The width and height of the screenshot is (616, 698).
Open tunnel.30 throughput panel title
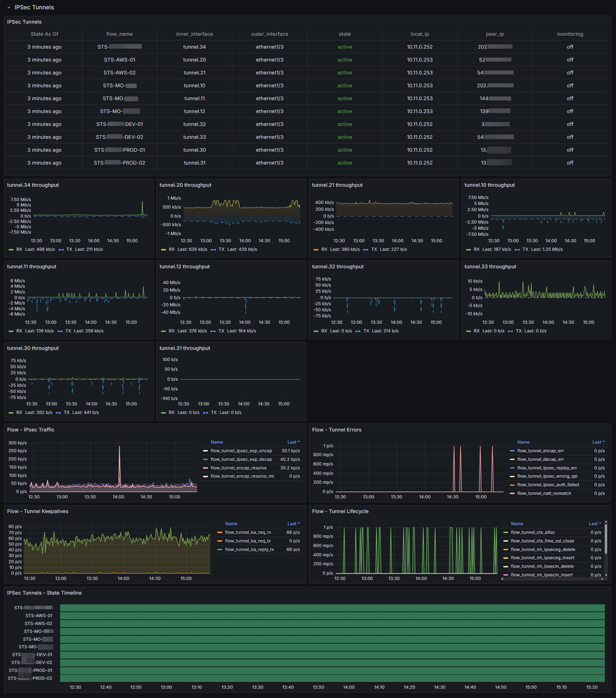pyautogui.click(x=33, y=348)
